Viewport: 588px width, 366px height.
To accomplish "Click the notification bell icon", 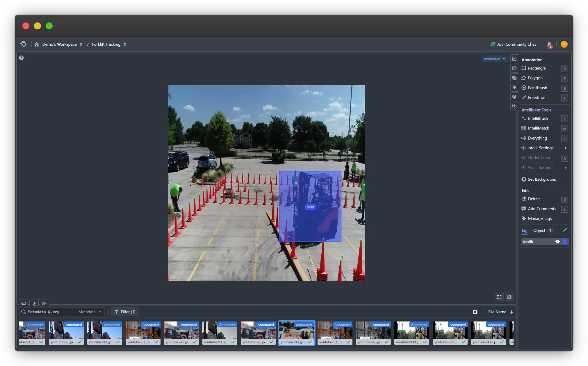I will pyautogui.click(x=549, y=45).
